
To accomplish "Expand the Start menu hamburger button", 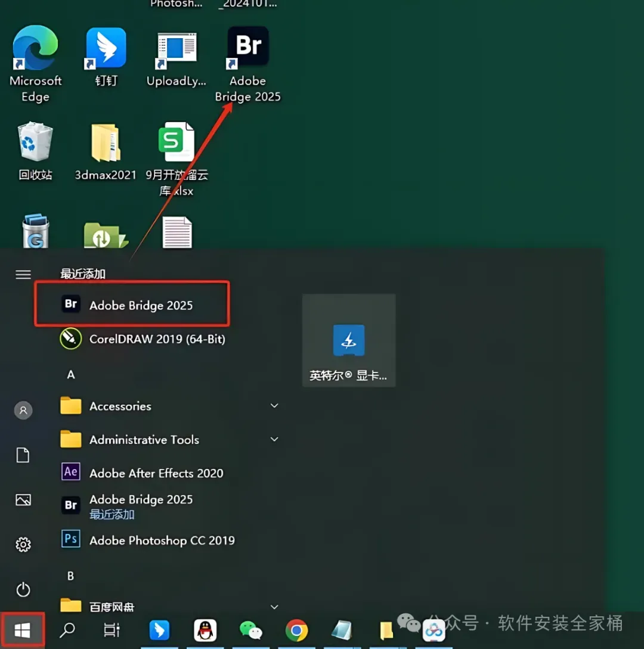I will pos(23,274).
